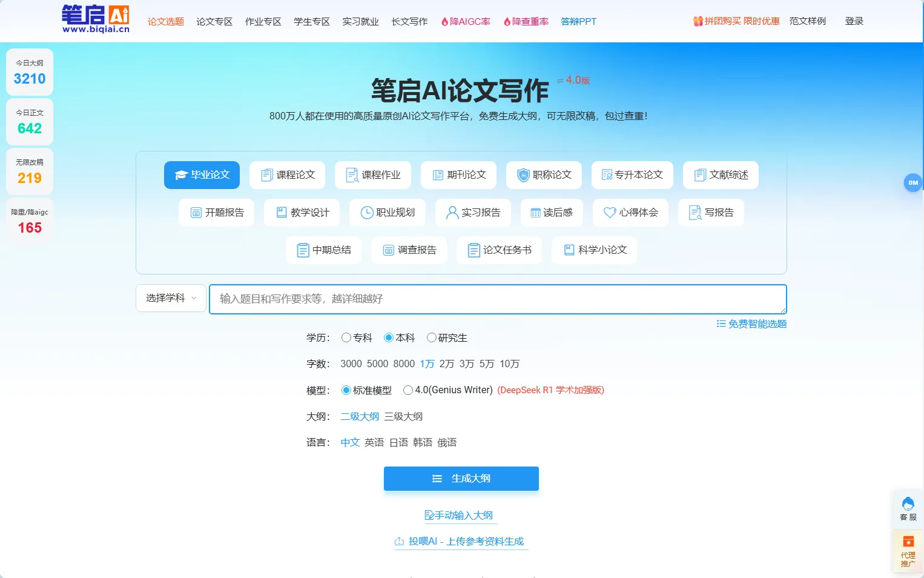
Task: Open the 范文样例 link
Action: [808, 21]
